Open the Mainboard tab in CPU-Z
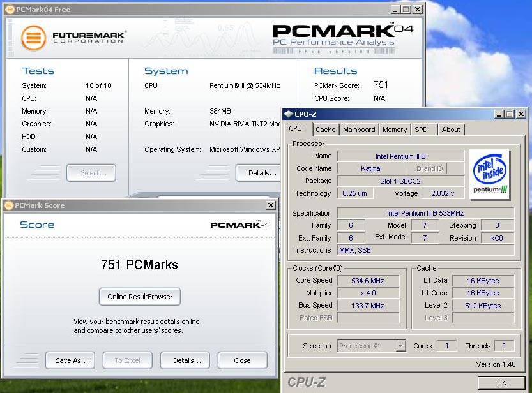532x393 pixels. point(359,130)
